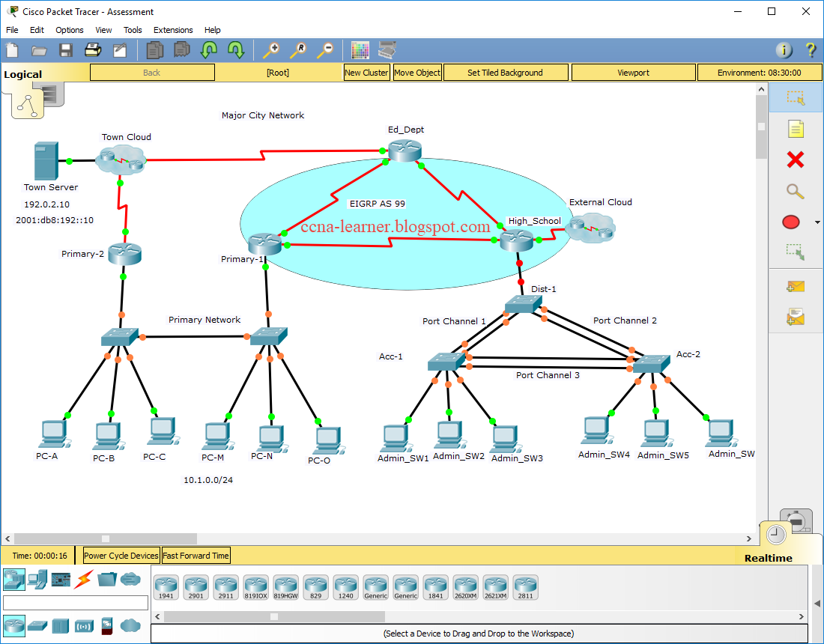Click the Undo toolbar icon
The image size is (824, 644).
(208, 49)
